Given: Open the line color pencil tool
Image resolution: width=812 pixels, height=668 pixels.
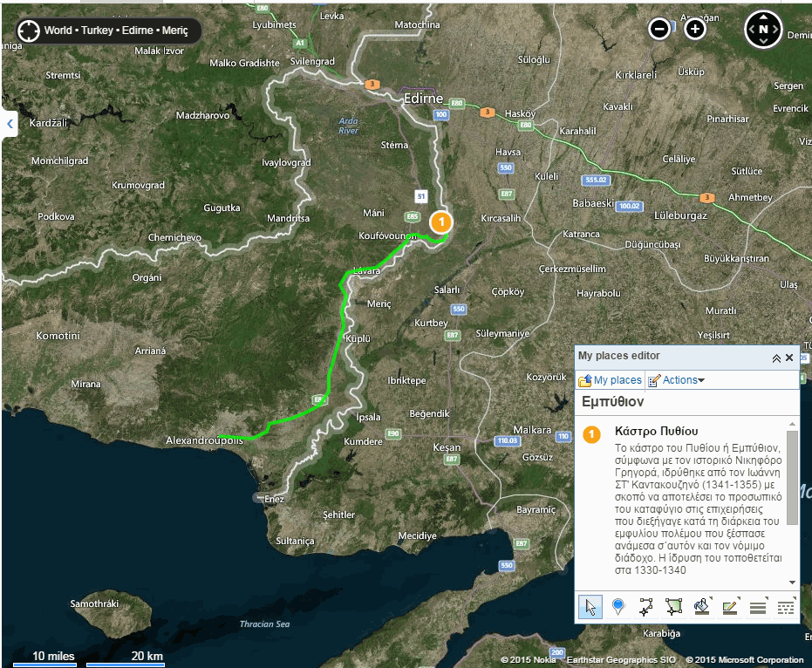Looking at the screenshot, I should pos(730,606).
